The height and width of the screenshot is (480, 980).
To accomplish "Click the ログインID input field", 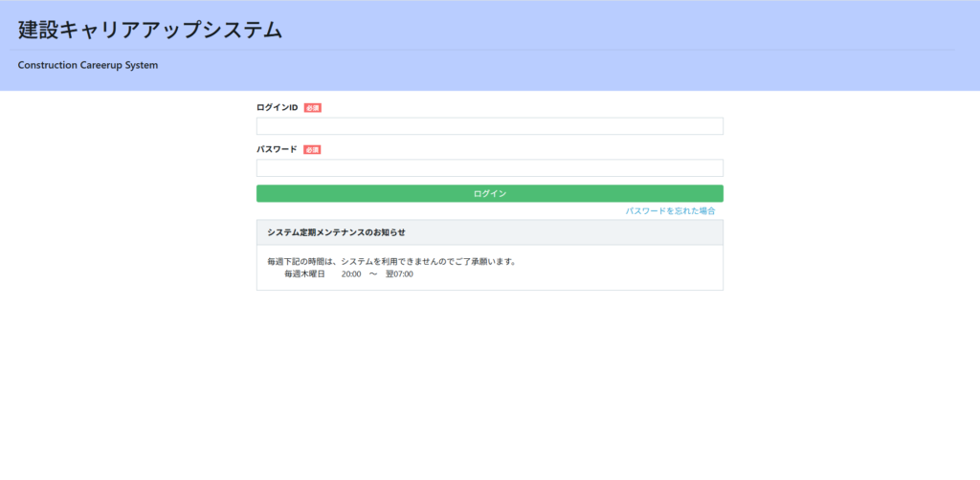I will point(489,126).
